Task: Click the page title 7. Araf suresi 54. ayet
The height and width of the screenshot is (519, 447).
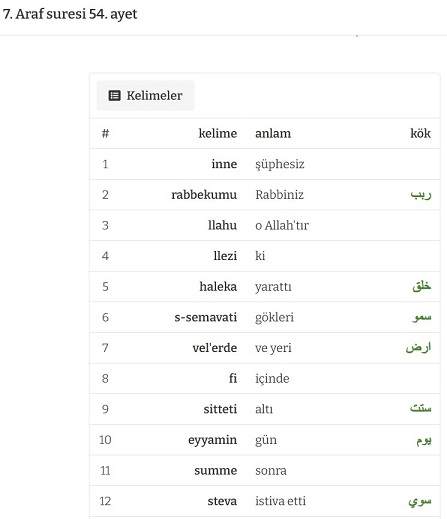Action: click(x=70, y=14)
